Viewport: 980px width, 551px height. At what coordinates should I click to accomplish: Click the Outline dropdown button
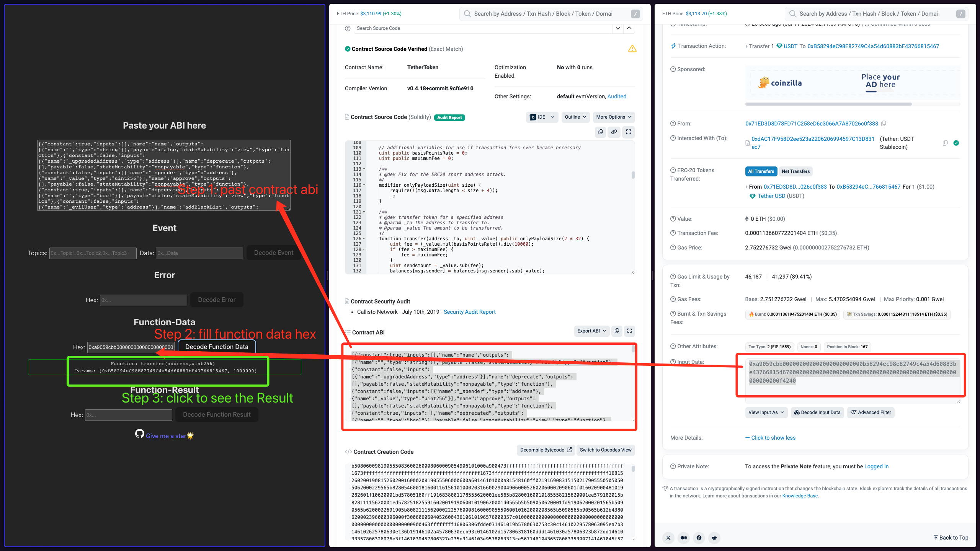[x=575, y=117]
